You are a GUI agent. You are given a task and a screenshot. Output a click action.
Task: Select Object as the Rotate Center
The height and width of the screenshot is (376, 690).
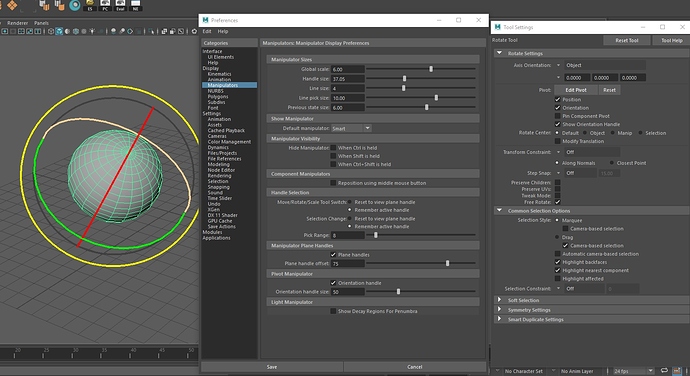(x=585, y=133)
